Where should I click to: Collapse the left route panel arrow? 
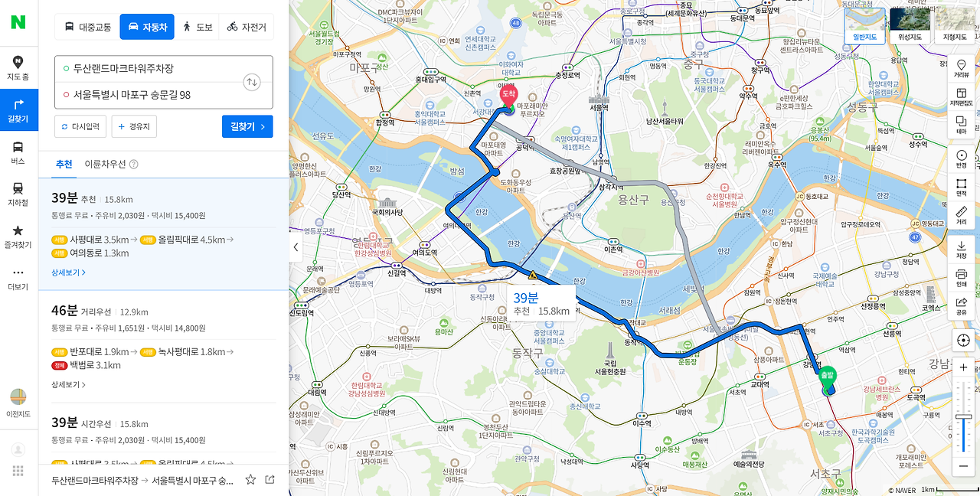(x=296, y=247)
